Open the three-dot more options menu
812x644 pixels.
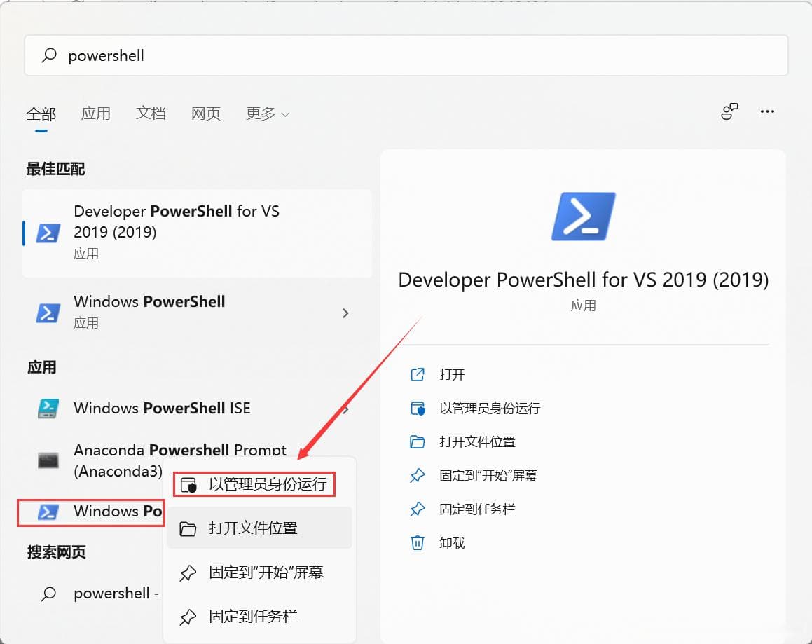tap(767, 111)
